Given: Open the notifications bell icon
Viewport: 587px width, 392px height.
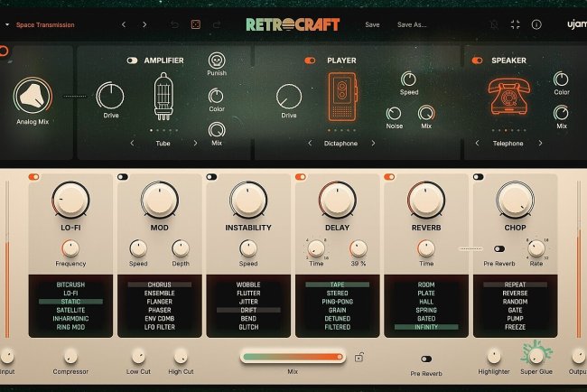Looking at the screenshot, I should coord(494,24).
